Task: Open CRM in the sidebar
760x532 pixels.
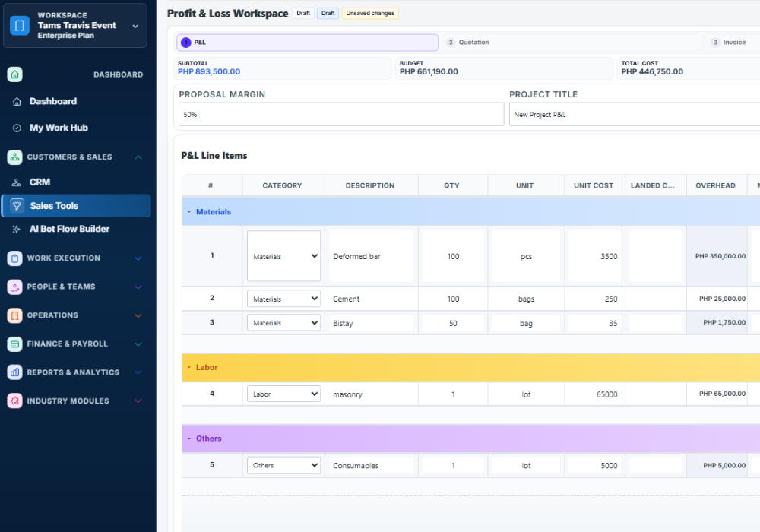Action: tap(40, 182)
